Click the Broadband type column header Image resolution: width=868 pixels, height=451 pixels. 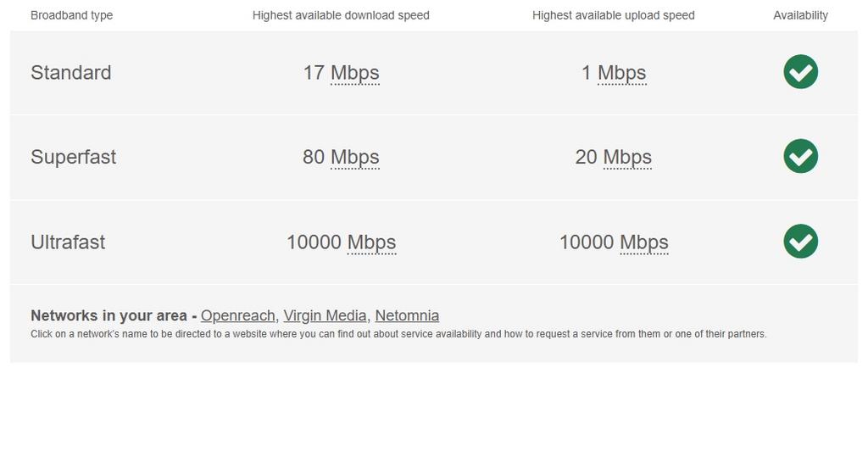tap(71, 15)
